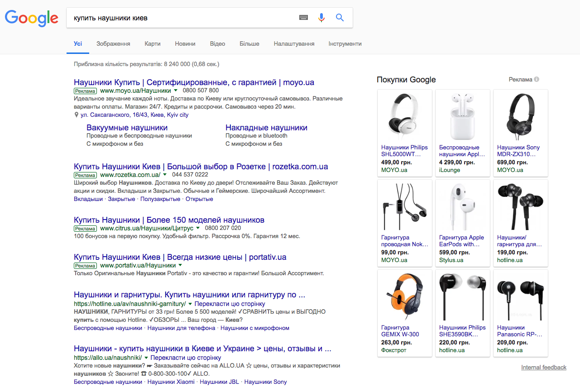The height and width of the screenshot is (392, 580).
Task: Click the map pin icon by Саксаганського address
Action: [x=77, y=115]
